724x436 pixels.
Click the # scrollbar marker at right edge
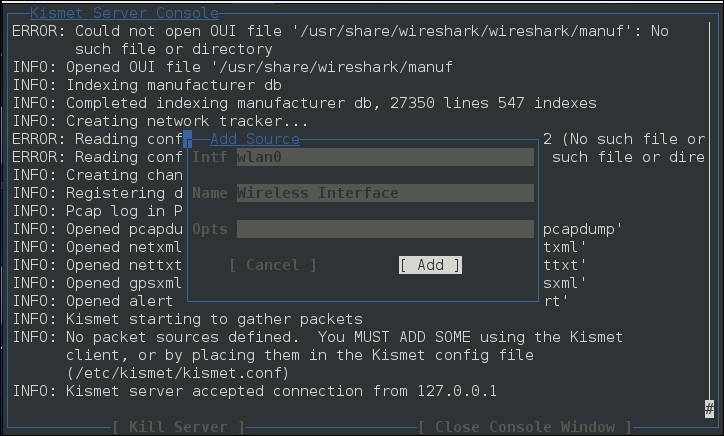pyautogui.click(x=709, y=408)
